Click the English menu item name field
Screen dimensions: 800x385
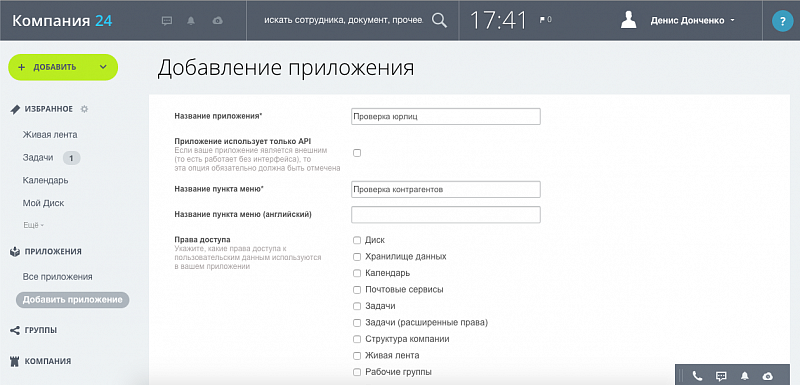(x=446, y=215)
